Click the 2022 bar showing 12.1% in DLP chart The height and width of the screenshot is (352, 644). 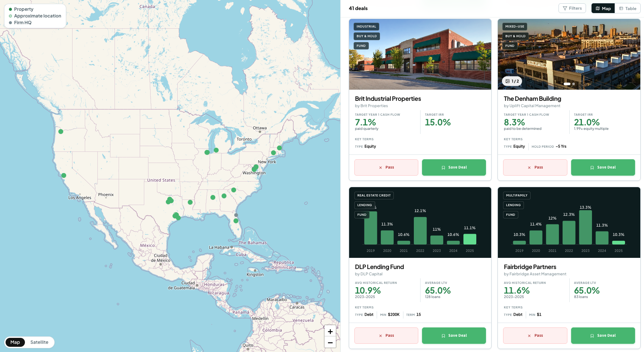pyautogui.click(x=420, y=231)
